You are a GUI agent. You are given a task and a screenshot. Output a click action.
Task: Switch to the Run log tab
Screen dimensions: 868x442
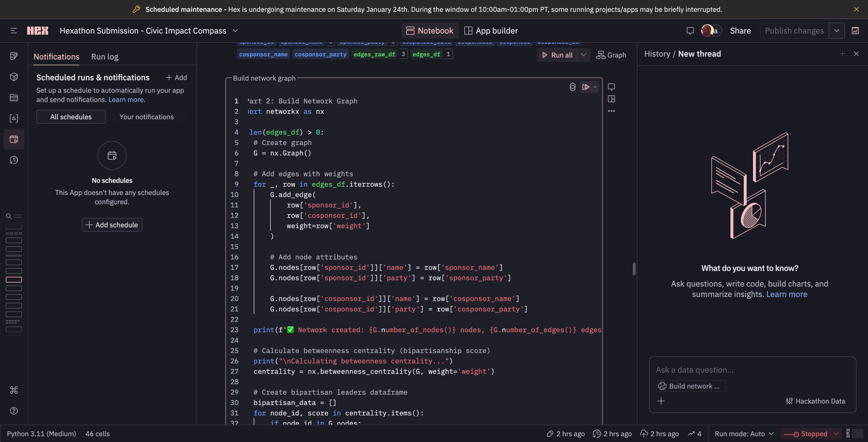click(105, 57)
